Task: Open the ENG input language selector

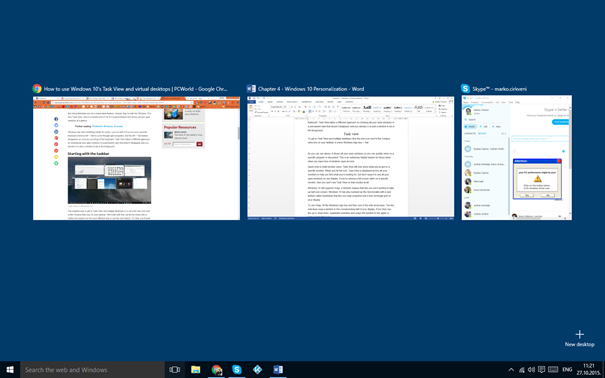Action: [x=567, y=370]
